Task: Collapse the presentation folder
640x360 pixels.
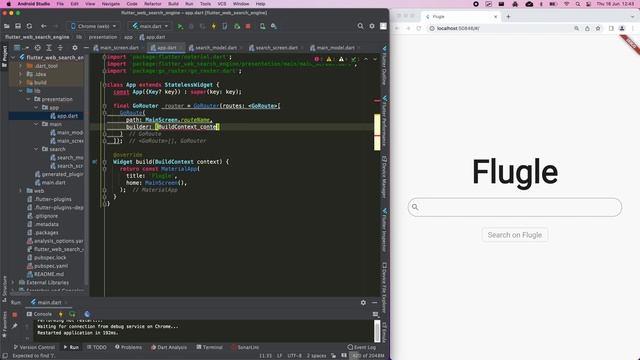Action: tap(29, 99)
